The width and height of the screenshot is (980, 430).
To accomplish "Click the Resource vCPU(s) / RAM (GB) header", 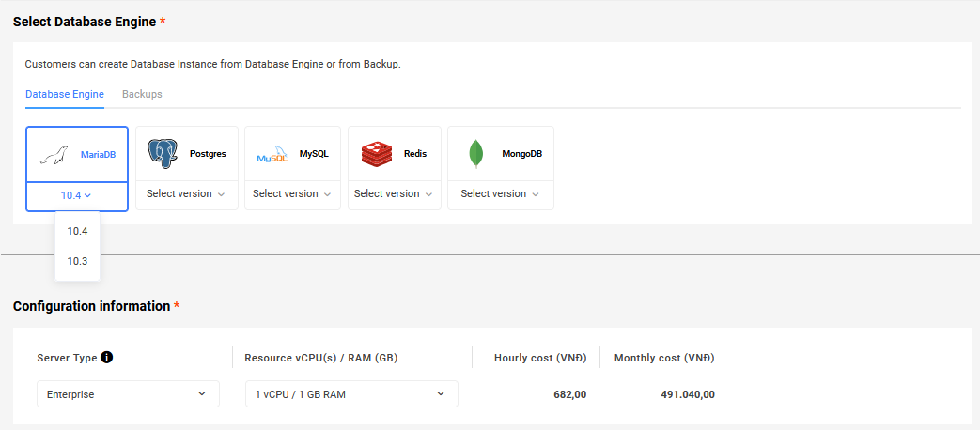I will pos(321,359).
